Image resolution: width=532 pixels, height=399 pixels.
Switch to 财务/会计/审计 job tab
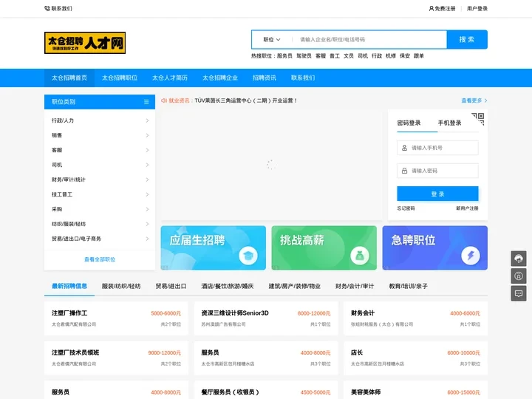355,286
